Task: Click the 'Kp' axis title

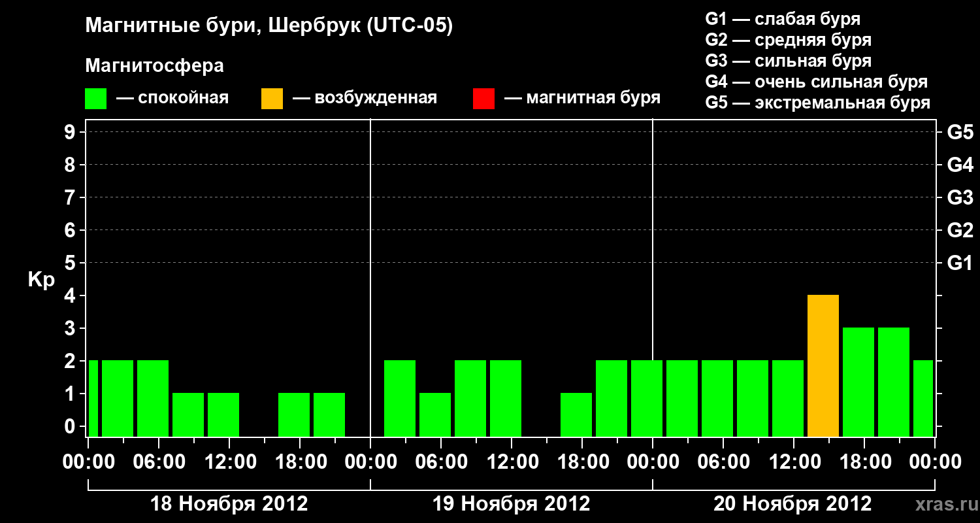Action: click(x=41, y=280)
